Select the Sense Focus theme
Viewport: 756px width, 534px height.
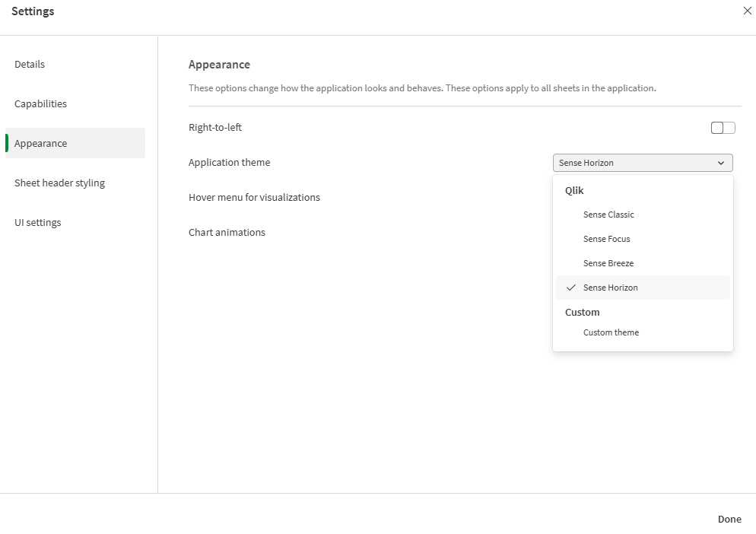click(606, 239)
